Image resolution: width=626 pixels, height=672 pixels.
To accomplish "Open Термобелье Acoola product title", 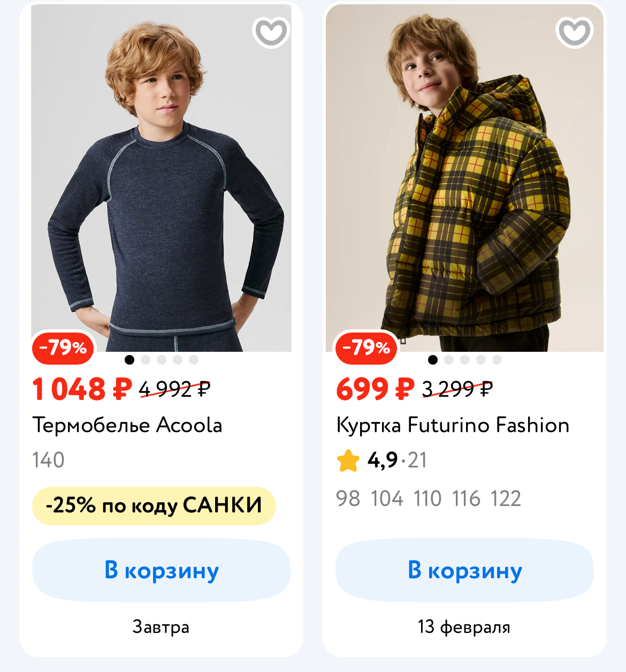I will click(x=127, y=425).
